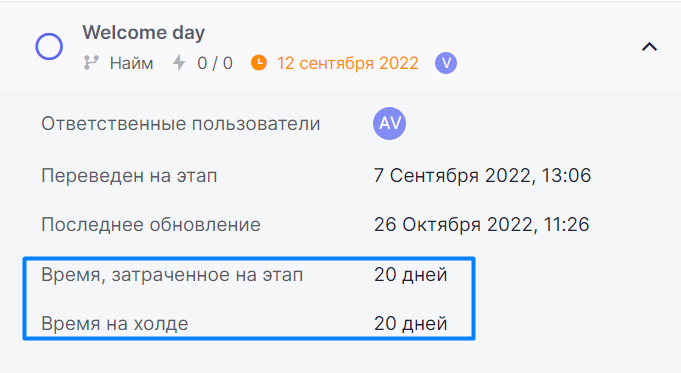Click the Переведен на этап label

point(129,176)
